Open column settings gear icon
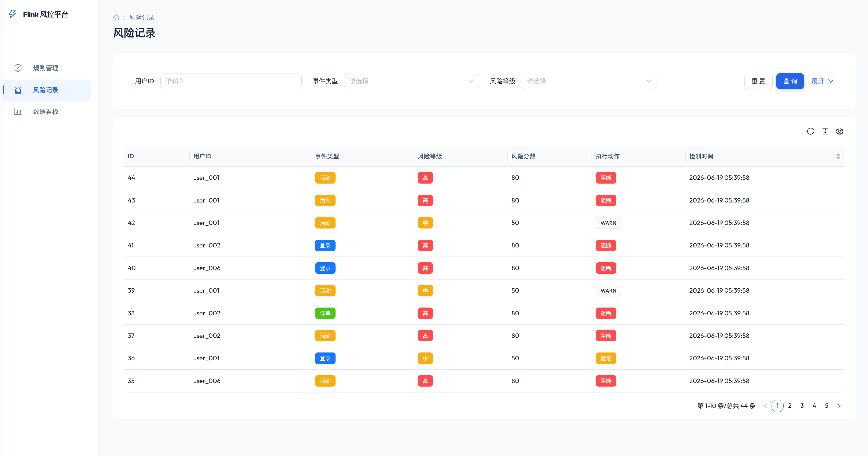 coord(839,131)
